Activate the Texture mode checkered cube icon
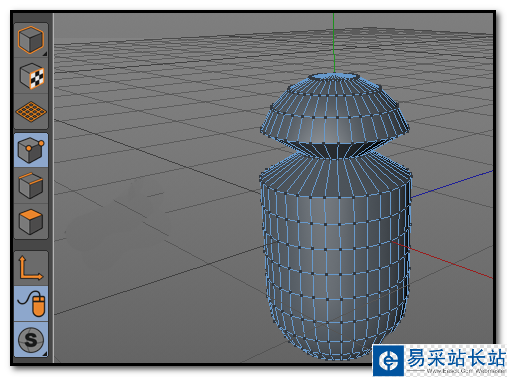The width and height of the screenshot is (507, 377). point(31,76)
